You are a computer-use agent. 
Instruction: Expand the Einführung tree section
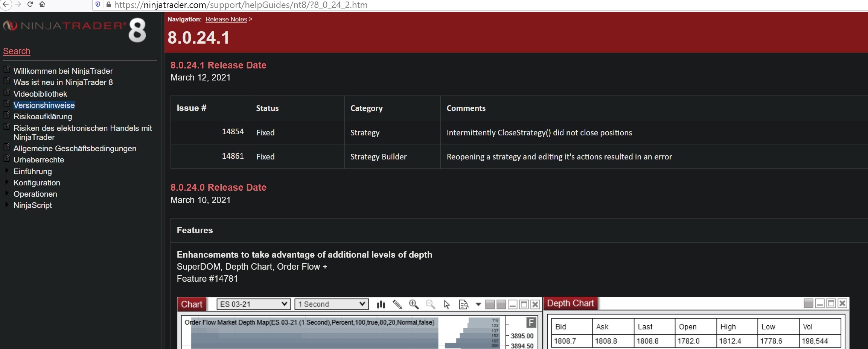pos(6,171)
